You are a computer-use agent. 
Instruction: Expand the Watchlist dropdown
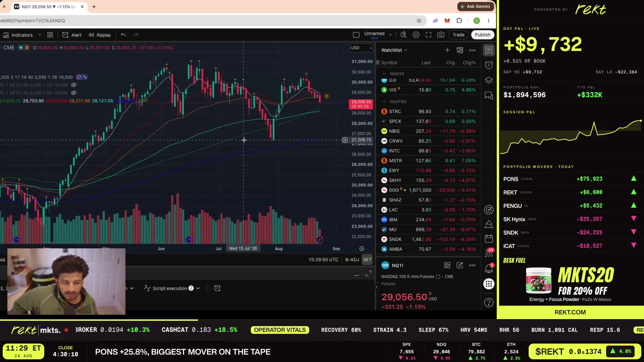[394, 50]
